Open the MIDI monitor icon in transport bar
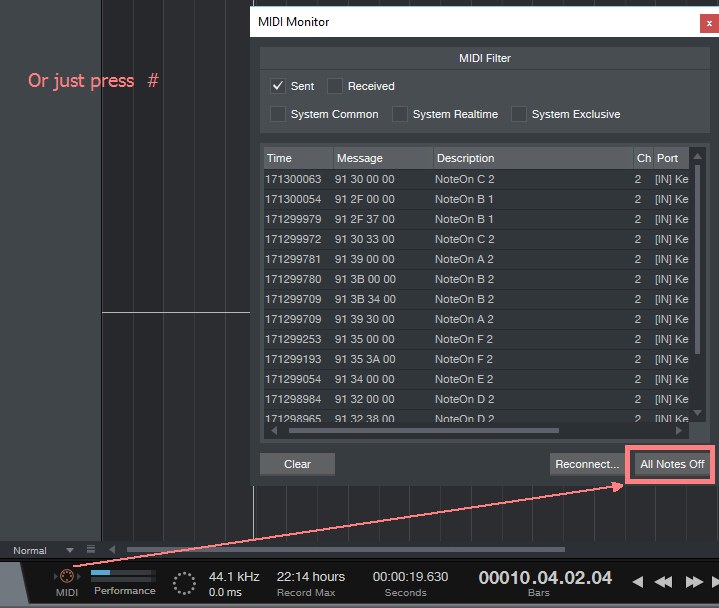The width and height of the screenshot is (719, 608). tap(67, 576)
